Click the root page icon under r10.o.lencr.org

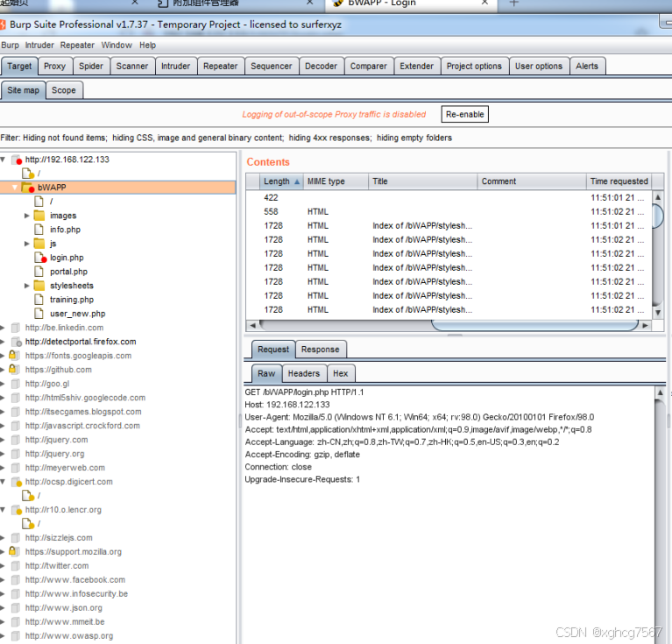pos(28,524)
